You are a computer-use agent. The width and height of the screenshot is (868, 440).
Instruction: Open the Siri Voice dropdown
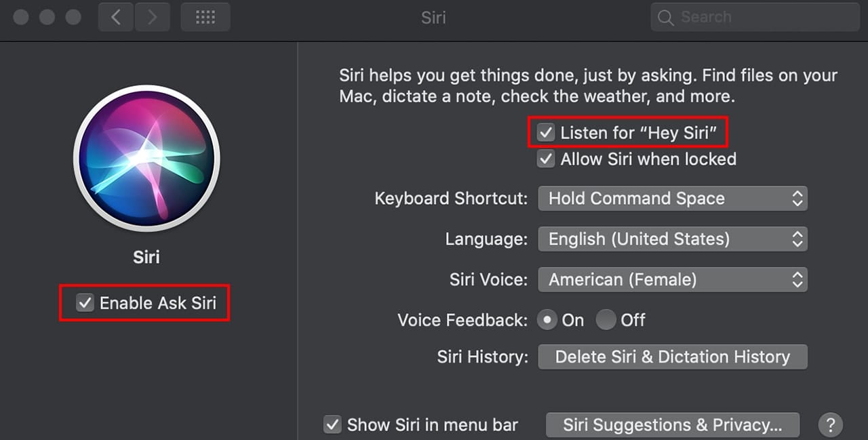672,279
